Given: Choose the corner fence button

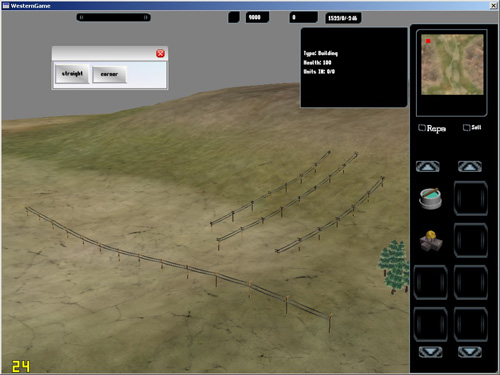Looking at the screenshot, I should click(x=109, y=74).
